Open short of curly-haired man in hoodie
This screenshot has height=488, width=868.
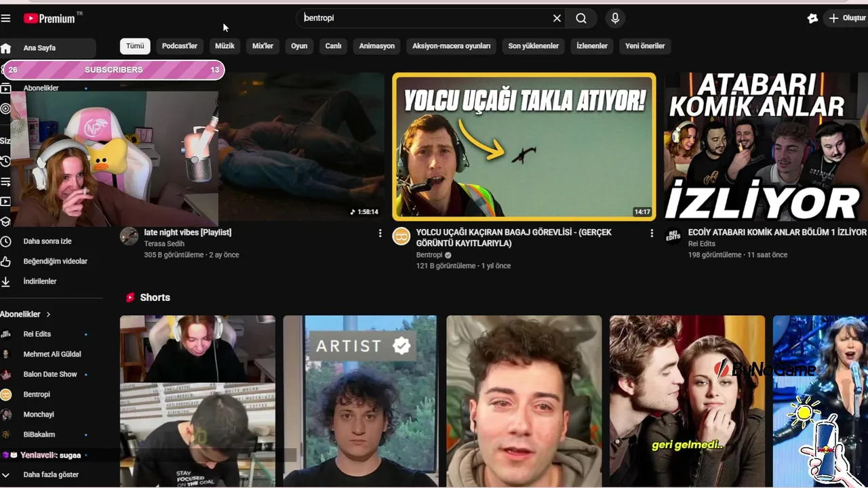click(x=524, y=401)
